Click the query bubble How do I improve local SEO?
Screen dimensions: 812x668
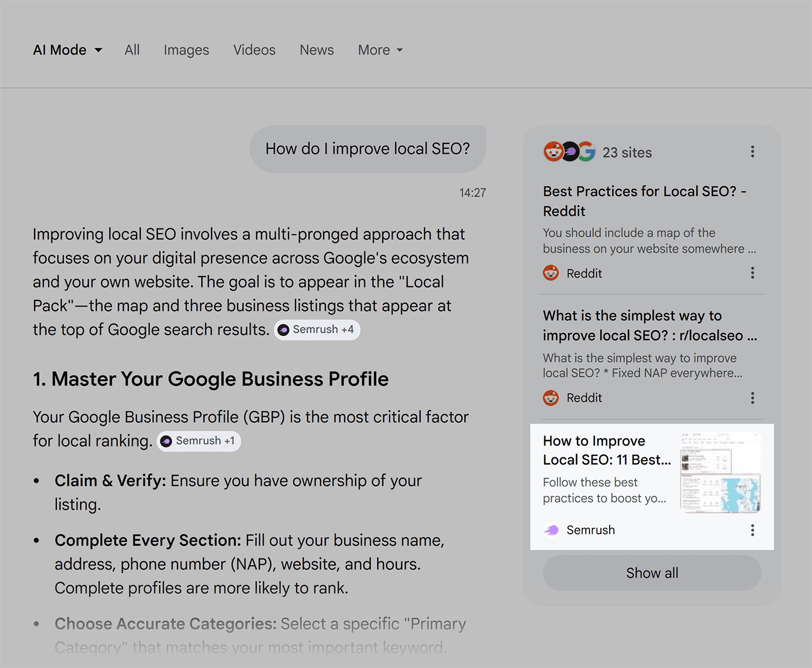(x=368, y=149)
